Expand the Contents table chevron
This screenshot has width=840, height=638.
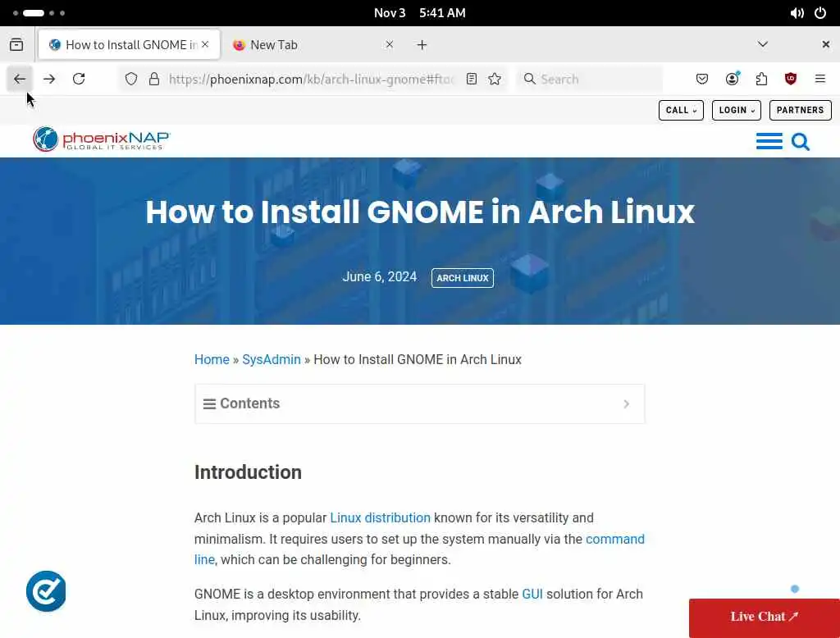(x=626, y=404)
